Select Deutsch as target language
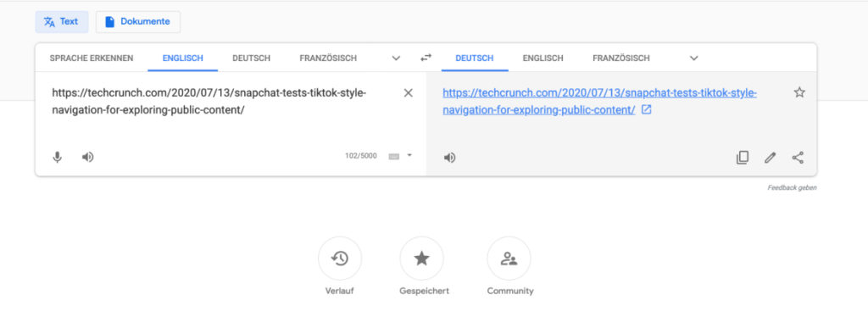868x317 pixels. coord(475,58)
